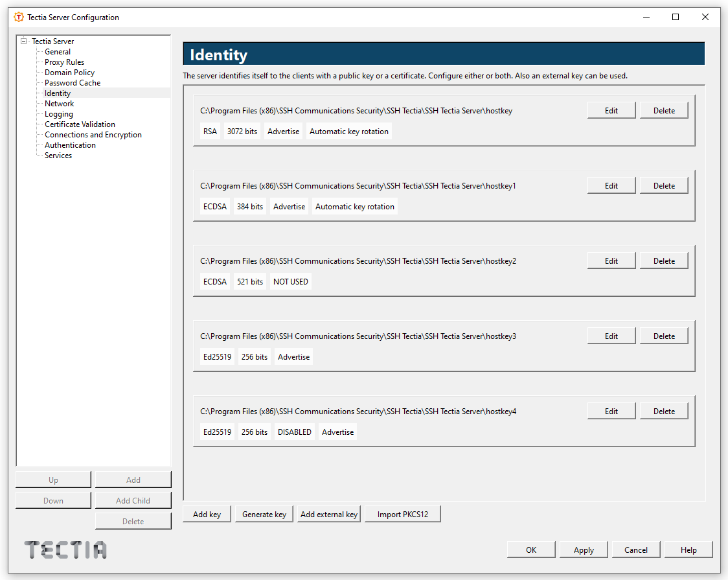Image resolution: width=728 pixels, height=580 pixels.
Task: Click Delete button below the tree
Action: coord(133,522)
